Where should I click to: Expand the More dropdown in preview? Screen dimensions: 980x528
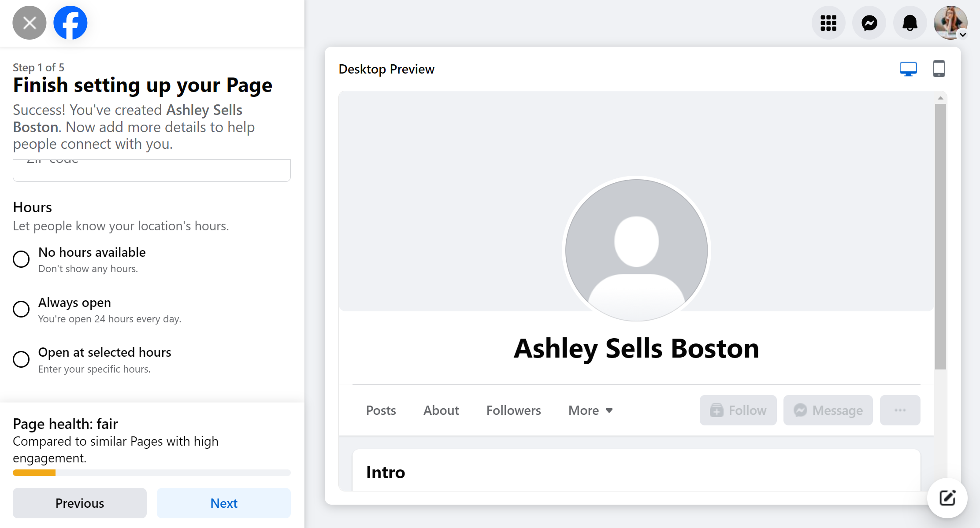coord(590,410)
